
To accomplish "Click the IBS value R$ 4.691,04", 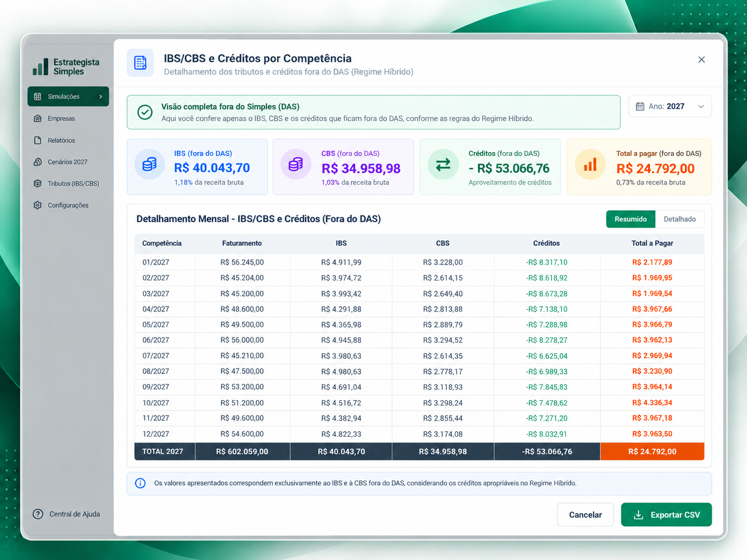I will (x=341, y=387).
